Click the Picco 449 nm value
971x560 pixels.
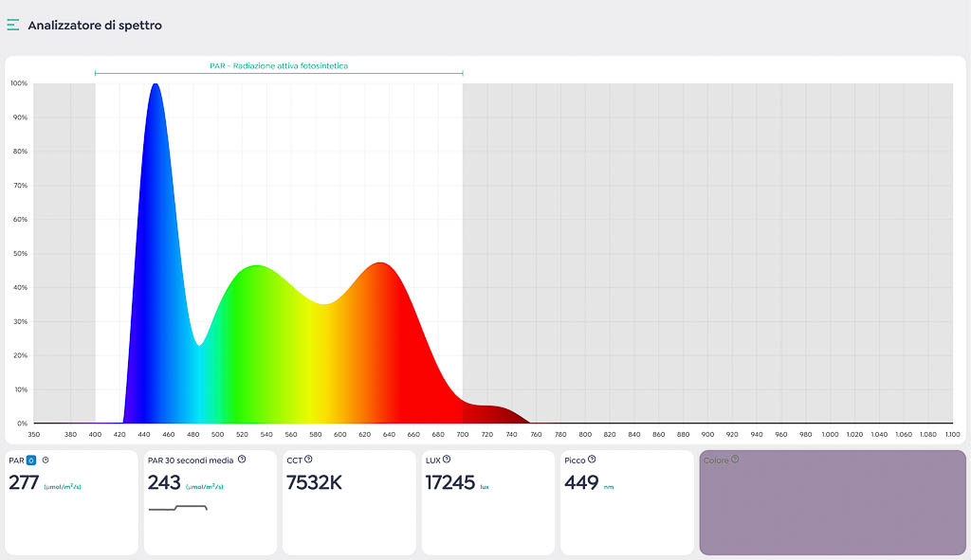tap(581, 483)
